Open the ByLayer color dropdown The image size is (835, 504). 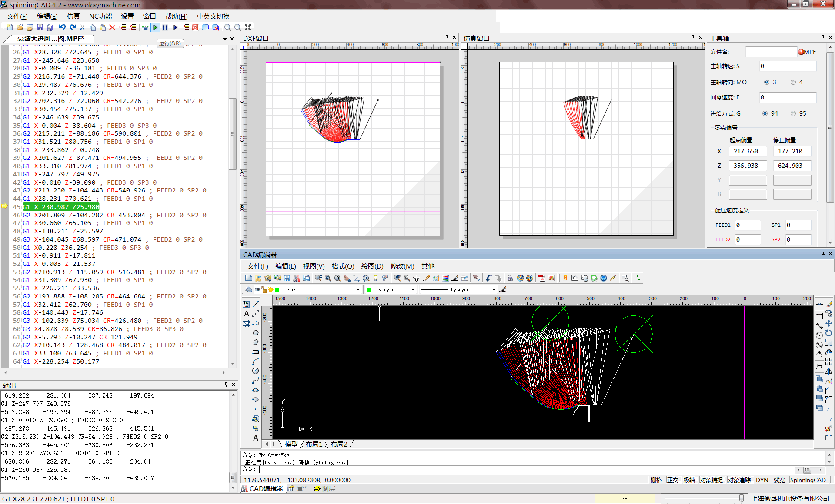pos(413,289)
